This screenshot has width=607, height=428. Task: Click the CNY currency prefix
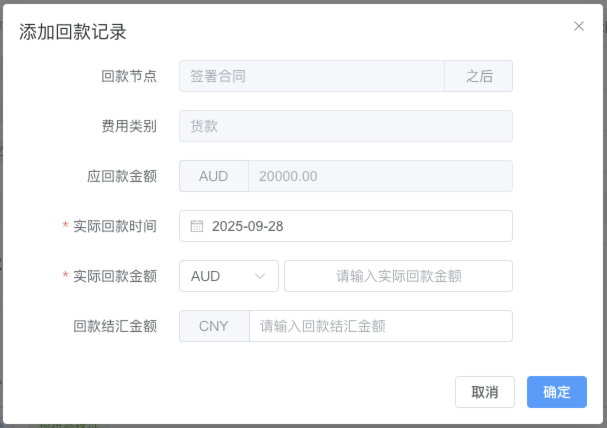[213, 326]
